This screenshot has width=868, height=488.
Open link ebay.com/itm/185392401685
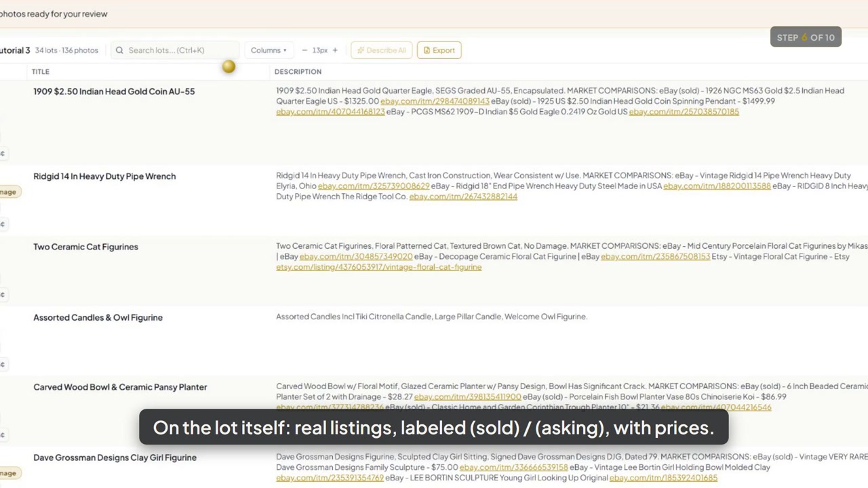[663, 478]
